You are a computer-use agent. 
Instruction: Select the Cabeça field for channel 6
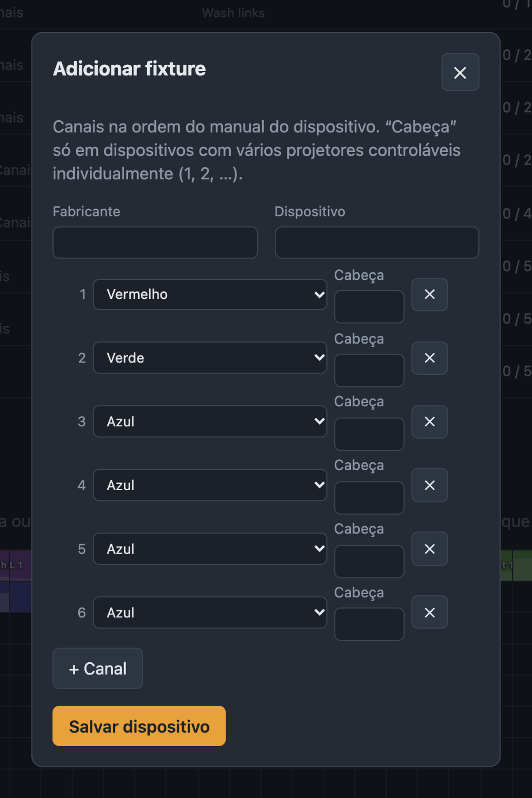[x=369, y=624]
